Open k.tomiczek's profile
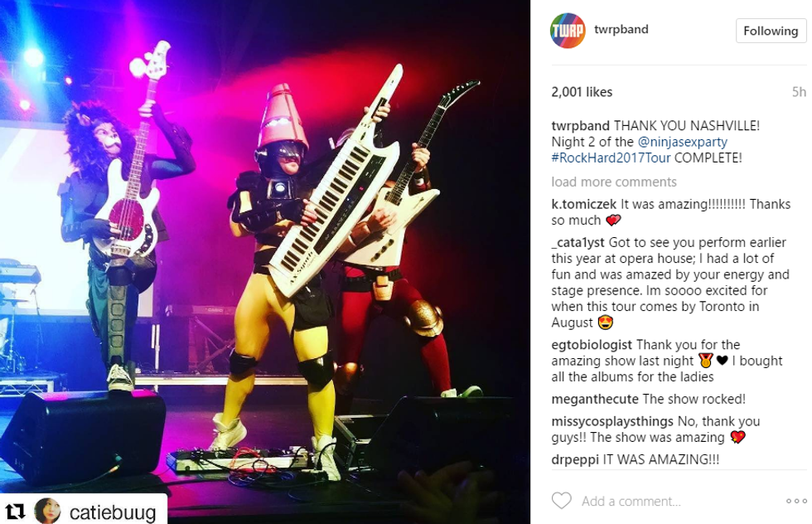Screen dimensions: 812x524 (x=583, y=204)
